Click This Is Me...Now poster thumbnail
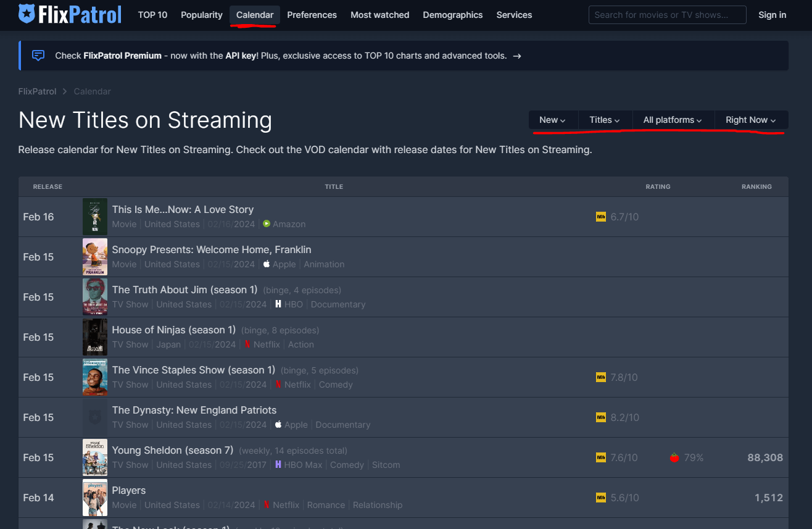This screenshot has width=812, height=529. [95, 217]
